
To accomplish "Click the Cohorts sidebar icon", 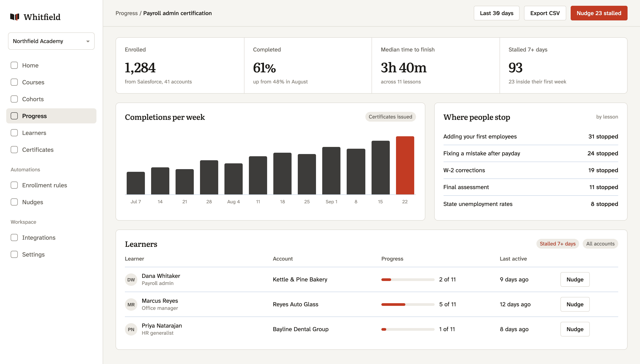I will point(14,99).
